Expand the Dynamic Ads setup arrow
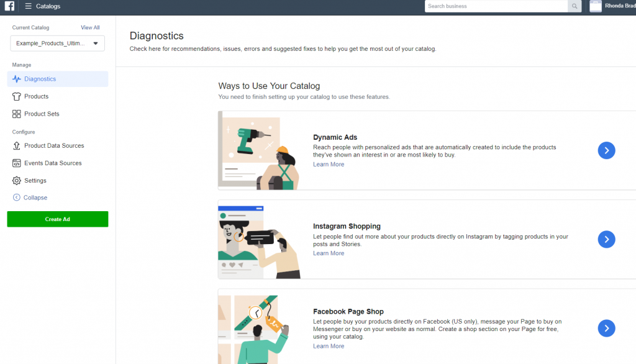Viewport: 636px width, 364px height. tap(606, 150)
